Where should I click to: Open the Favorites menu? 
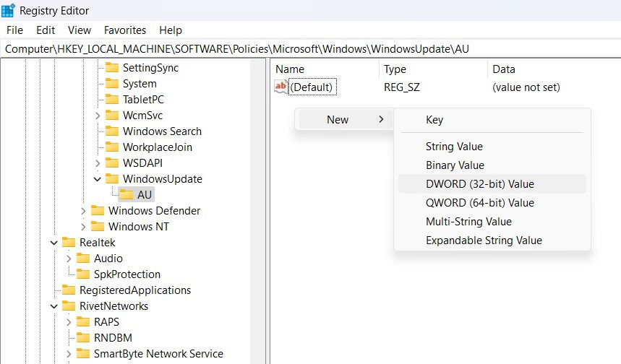(x=125, y=30)
